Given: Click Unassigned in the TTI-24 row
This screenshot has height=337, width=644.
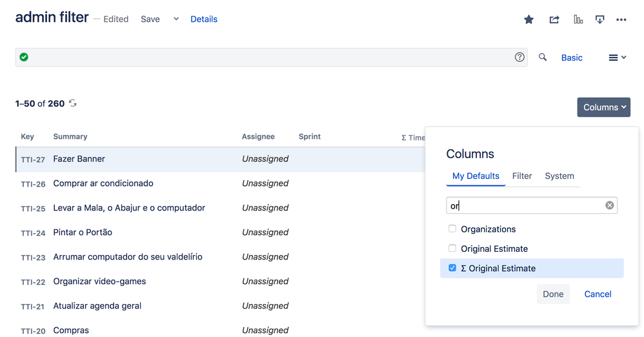Looking at the screenshot, I should tap(265, 232).
